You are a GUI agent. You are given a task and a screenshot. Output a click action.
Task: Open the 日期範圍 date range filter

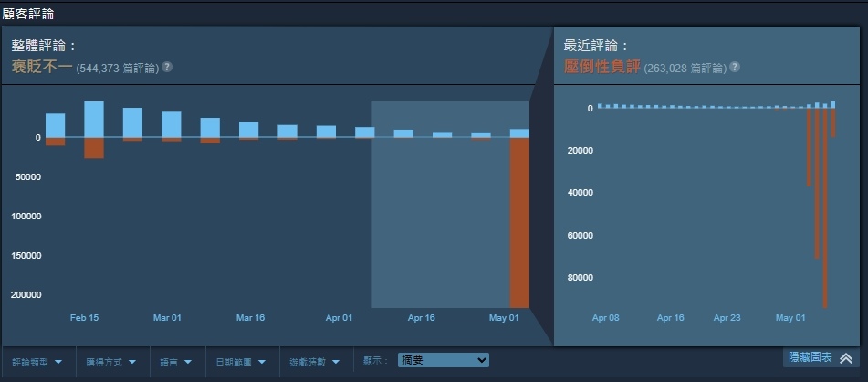(241, 361)
